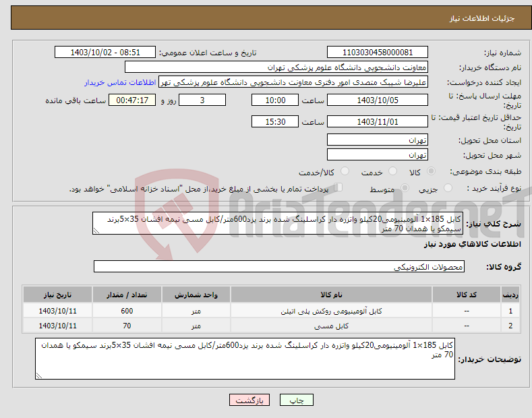Click the row number 1 cell

click(x=510, y=311)
